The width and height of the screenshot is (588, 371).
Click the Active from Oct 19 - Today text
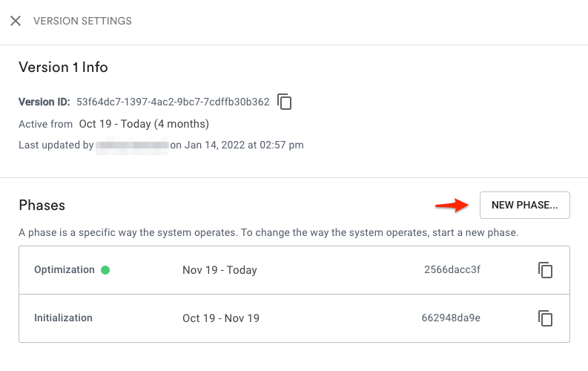114,124
